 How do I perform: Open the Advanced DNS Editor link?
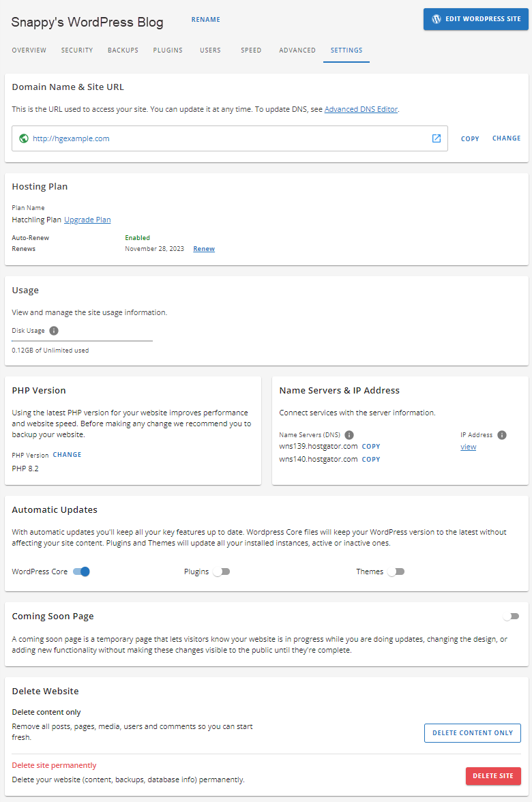pos(360,109)
